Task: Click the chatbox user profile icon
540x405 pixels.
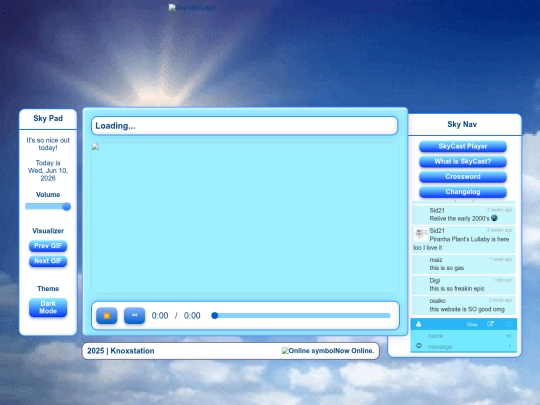Action: click(x=419, y=324)
